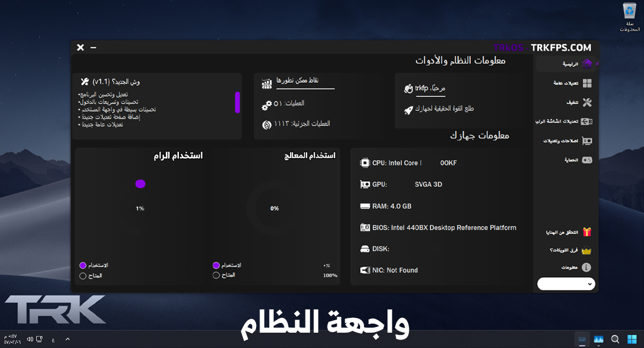The height and width of the screenshot is (348, 644).
Task: Click the DISK drive icon
Action: pos(365,249)
